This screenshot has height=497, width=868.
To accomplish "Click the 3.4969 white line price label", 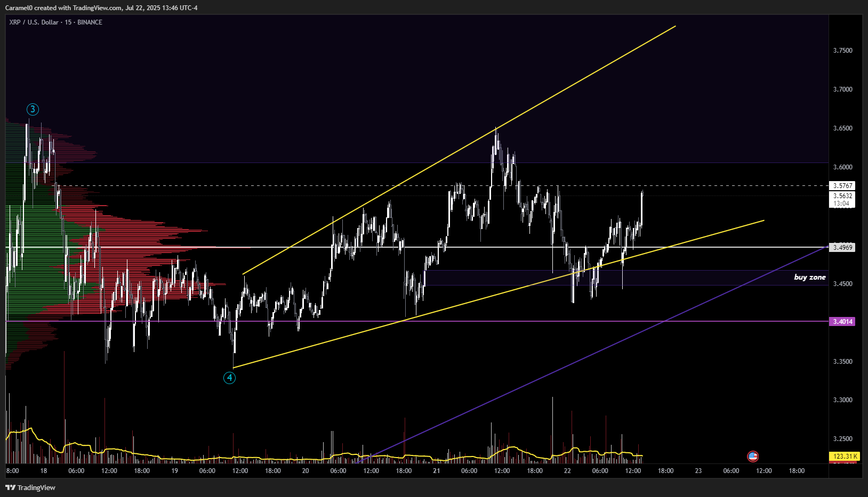I will [842, 247].
